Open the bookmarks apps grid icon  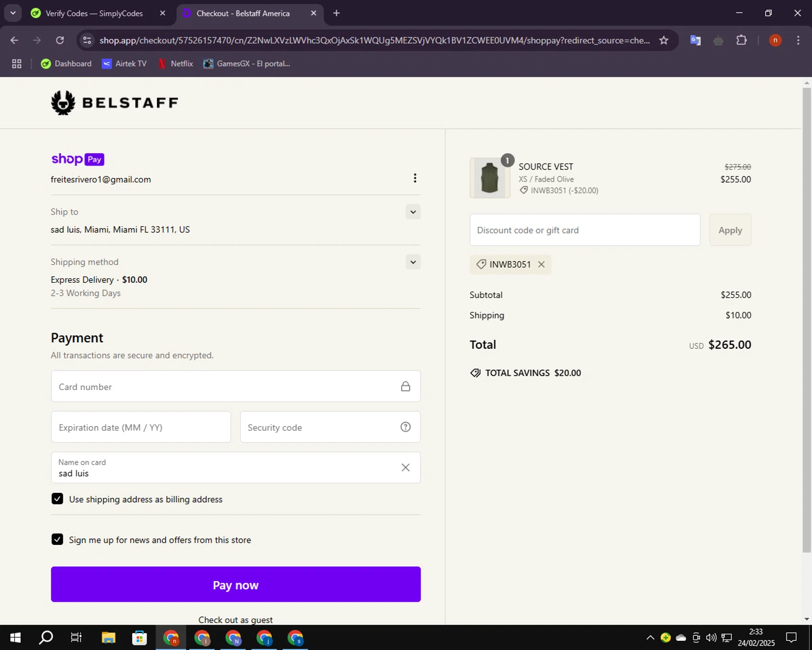tap(17, 63)
